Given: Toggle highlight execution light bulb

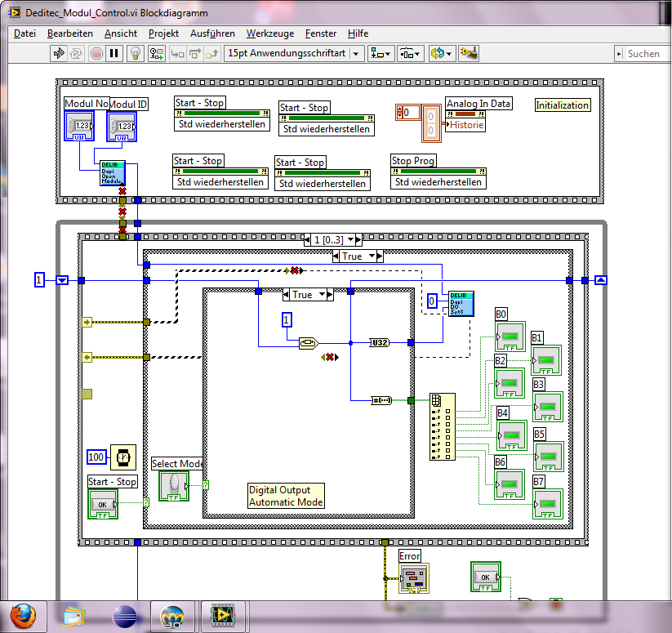Looking at the screenshot, I should point(137,54).
